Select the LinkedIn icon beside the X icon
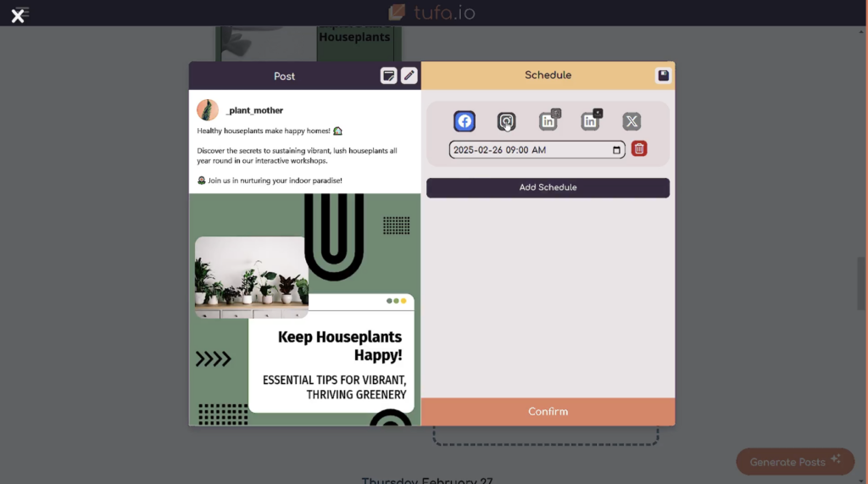 [x=590, y=121]
